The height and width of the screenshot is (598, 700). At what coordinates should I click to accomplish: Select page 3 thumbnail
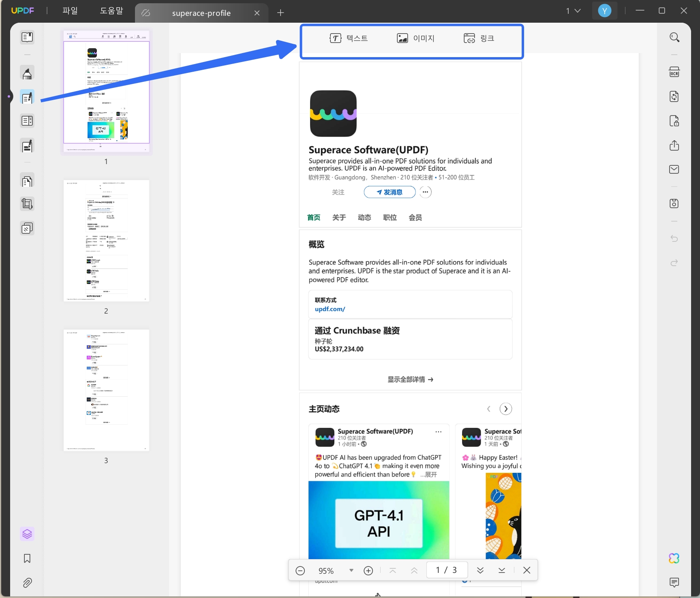pos(107,390)
